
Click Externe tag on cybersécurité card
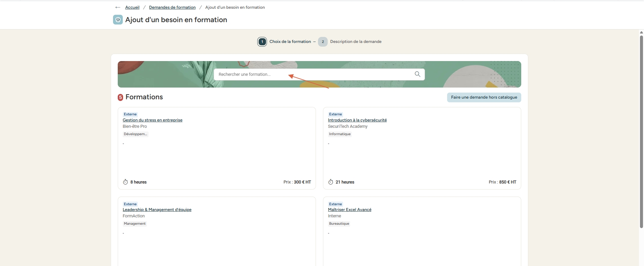point(335,114)
